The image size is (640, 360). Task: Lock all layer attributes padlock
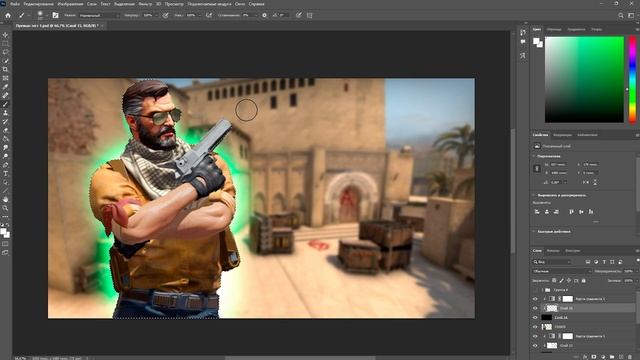coord(583,280)
